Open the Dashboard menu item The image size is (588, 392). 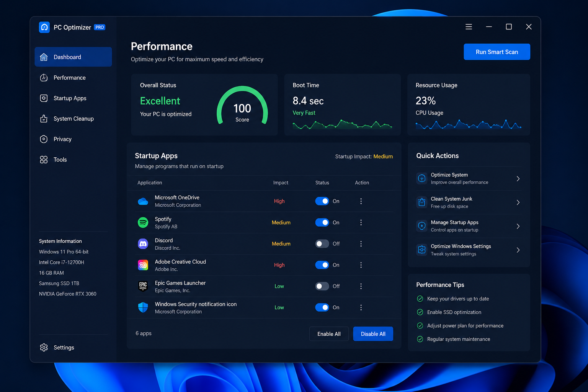[73, 57]
